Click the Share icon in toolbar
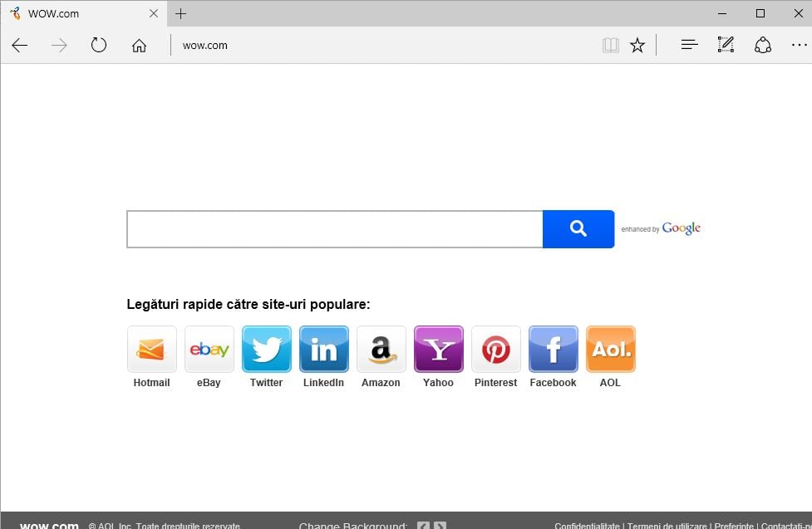 coord(762,45)
